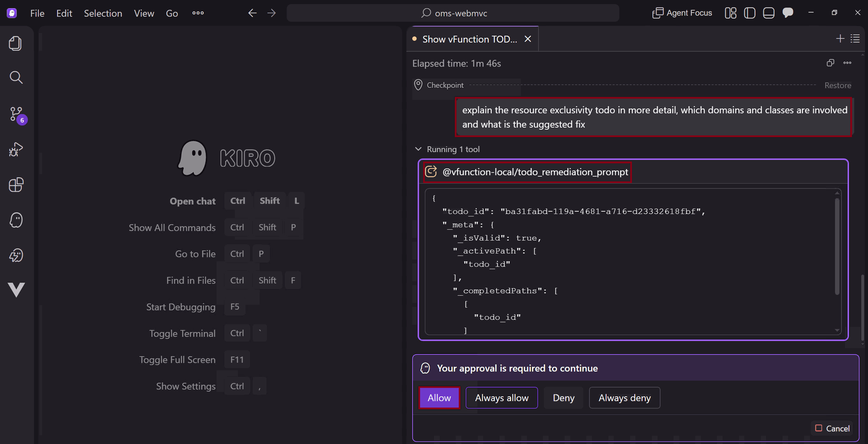This screenshot has width=868, height=444.
Task: Start a new chat session with plus icon
Action: tap(840, 39)
